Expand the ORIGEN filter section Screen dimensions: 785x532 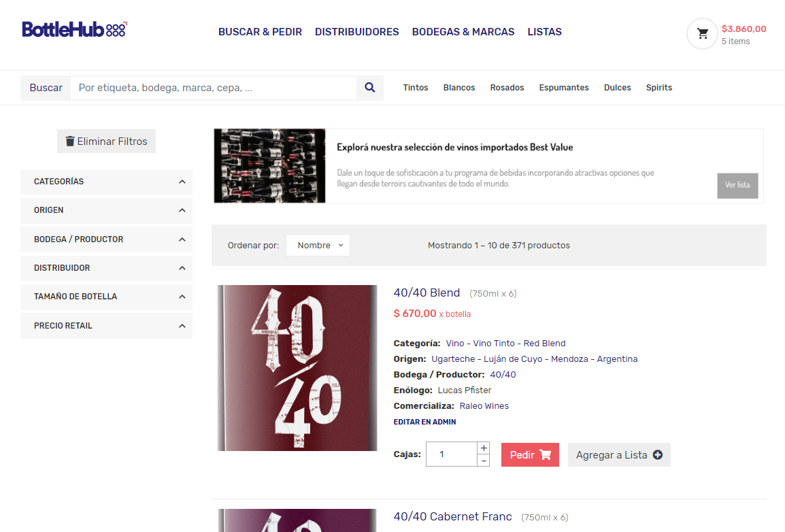click(x=106, y=210)
